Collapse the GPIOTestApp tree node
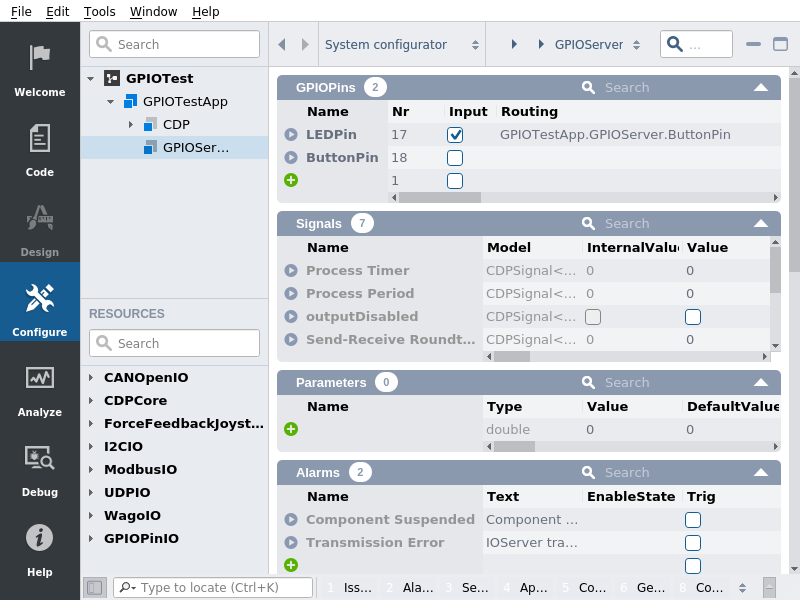The image size is (800, 600). (110, 101)
